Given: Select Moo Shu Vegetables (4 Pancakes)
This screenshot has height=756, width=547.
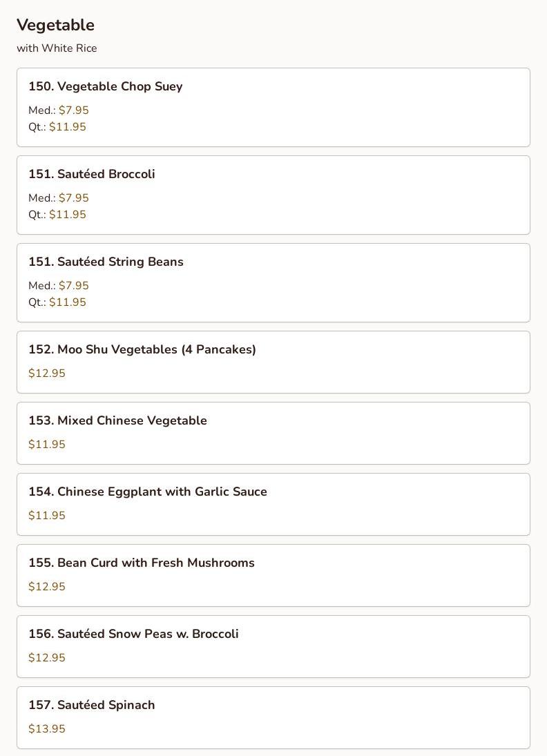Looking at the screenshot, I should tap(142, 350).
